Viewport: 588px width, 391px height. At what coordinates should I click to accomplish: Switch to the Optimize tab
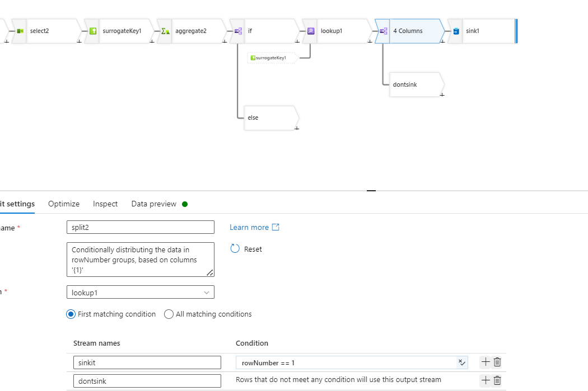(64, 204)
